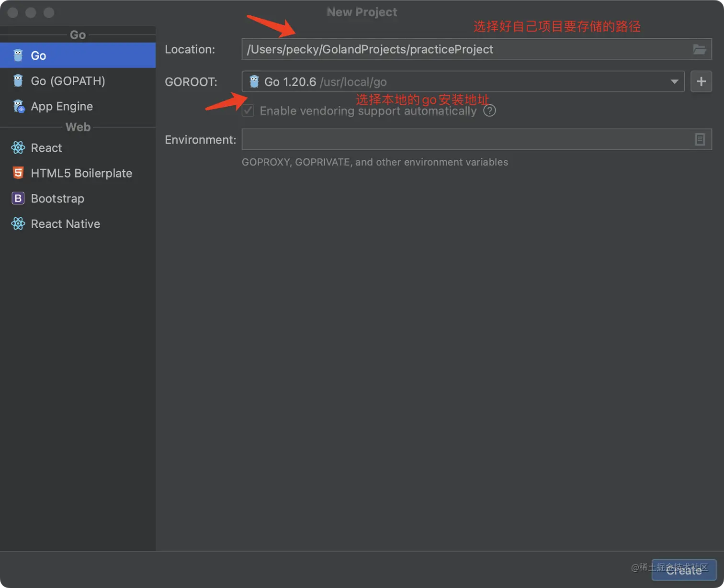Open the GOROOT version dropdown

coord(674,82)
